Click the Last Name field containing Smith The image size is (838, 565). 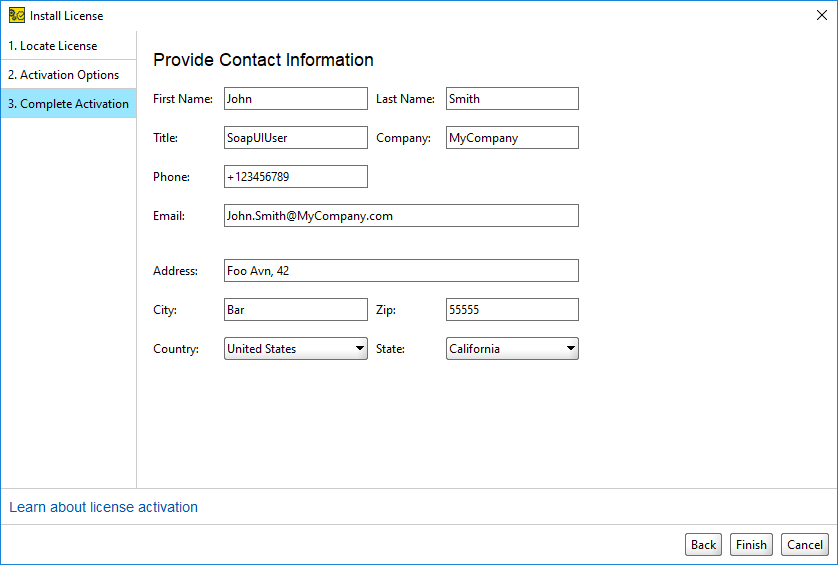tap(512, 98)
